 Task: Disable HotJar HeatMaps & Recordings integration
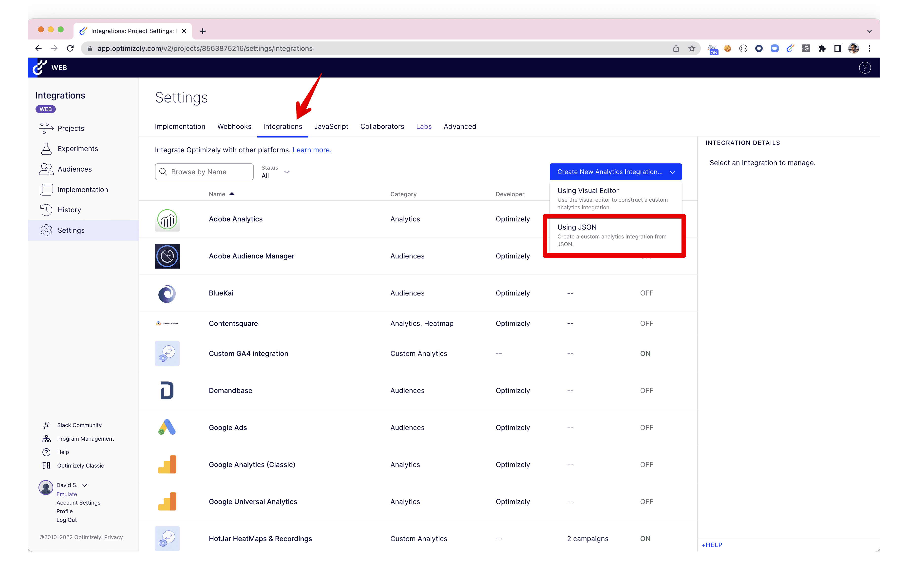pyautogui.click(x=645, y=538)
